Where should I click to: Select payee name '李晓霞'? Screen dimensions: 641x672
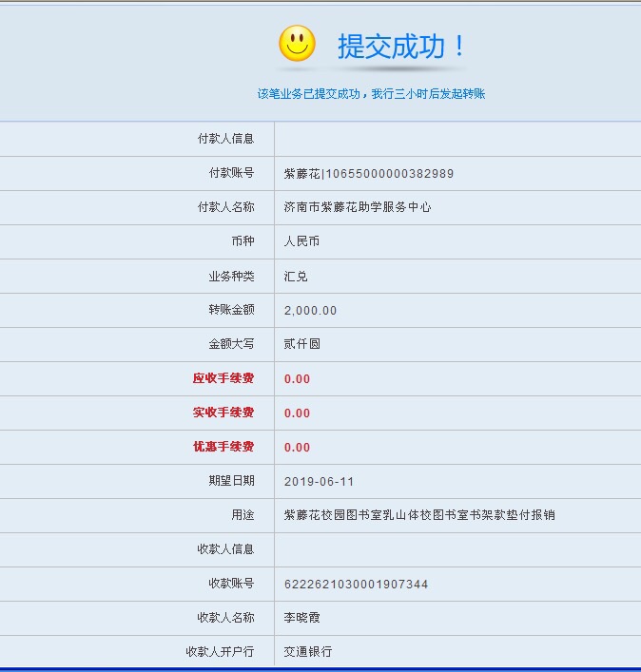pos(301,618)
